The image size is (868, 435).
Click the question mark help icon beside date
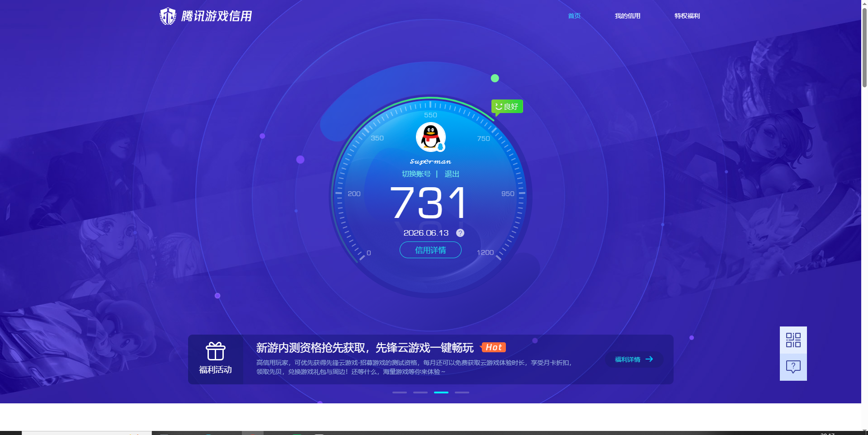click(x=460, y=233)
